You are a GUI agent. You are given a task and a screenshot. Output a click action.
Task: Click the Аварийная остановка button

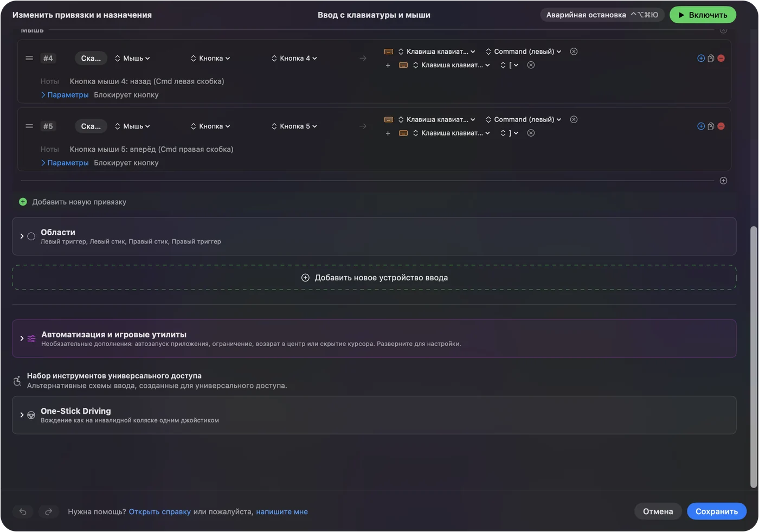coord(602,15)
